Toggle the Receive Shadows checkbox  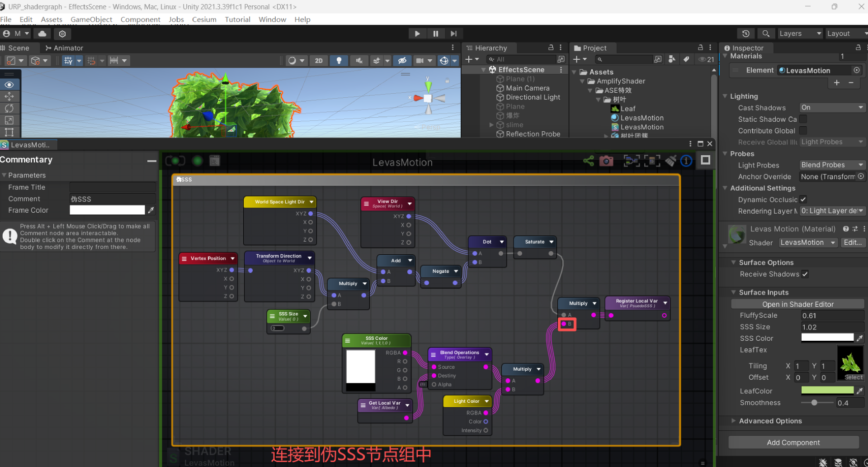pyautogui.click(x=805, y=274)
